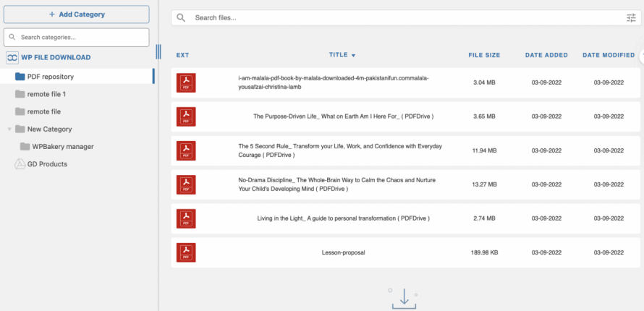Select the remote file 1 category
644x311 pixels.
[x=46, y=94]
